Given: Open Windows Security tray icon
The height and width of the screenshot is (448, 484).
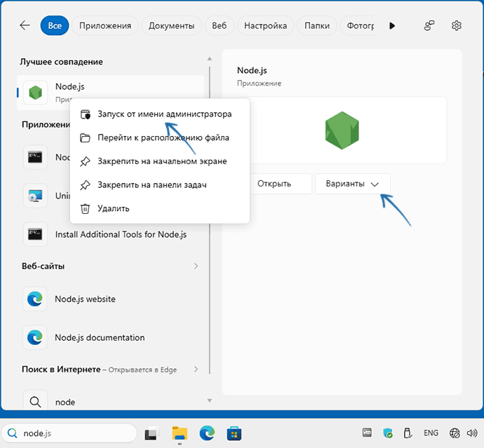Looking at the screenshot, I should coord(388,433).
